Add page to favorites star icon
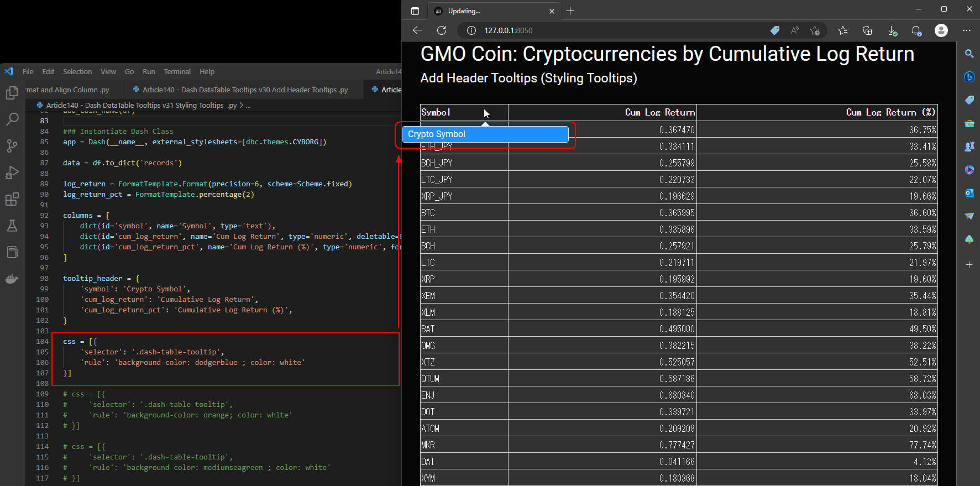Screen dimensions: 980x486 click(x=815, y=30)
